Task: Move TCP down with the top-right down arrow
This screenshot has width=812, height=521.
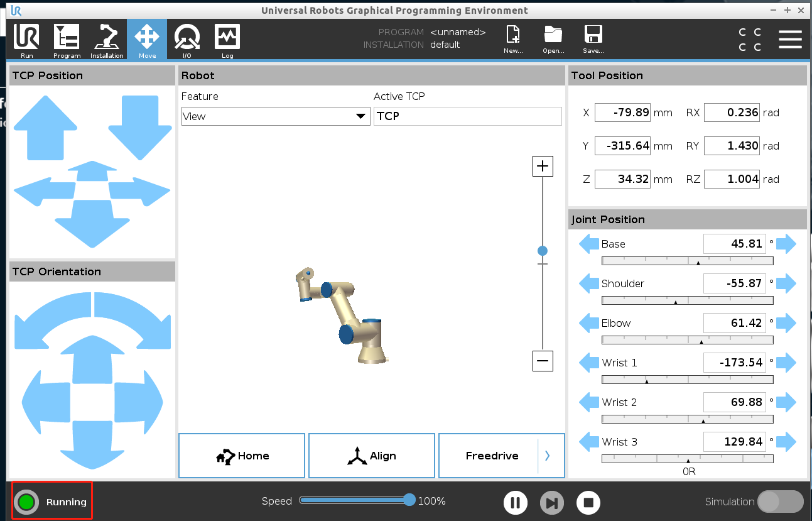Action: coord(139,128)
